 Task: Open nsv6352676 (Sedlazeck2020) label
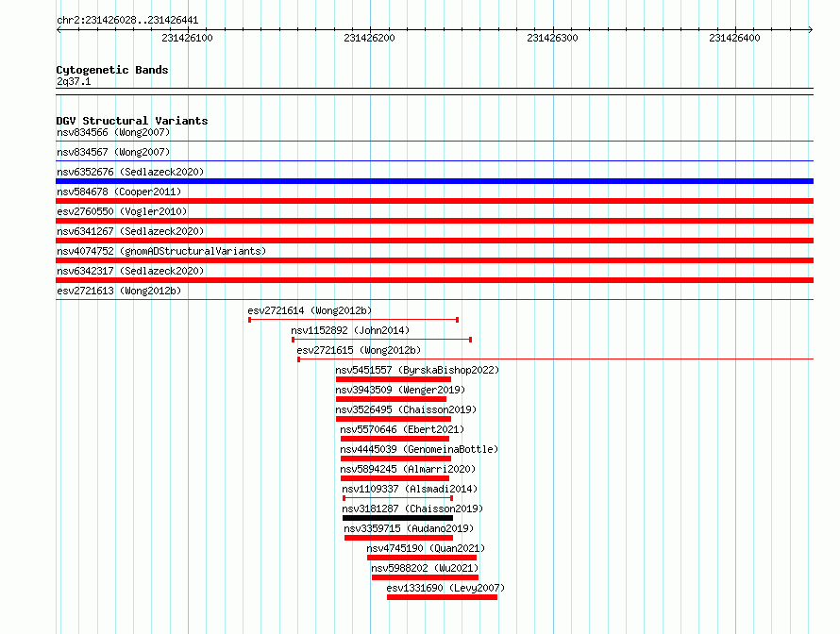coord(130,172)
